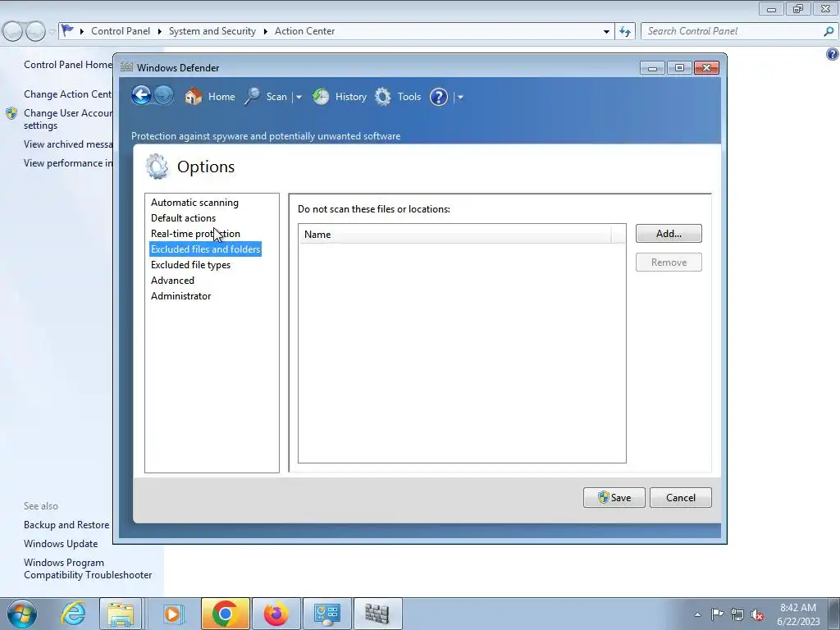Image resolution: width=840 pixels, height=630 pixels.
Task: Show hidden tray icons
Action: coord(697,614)
